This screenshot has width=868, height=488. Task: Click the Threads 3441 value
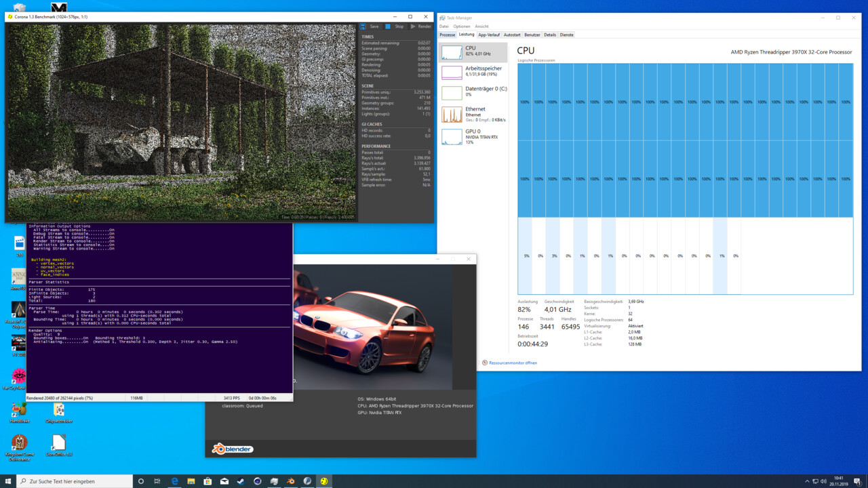click(x=547, y=327)
